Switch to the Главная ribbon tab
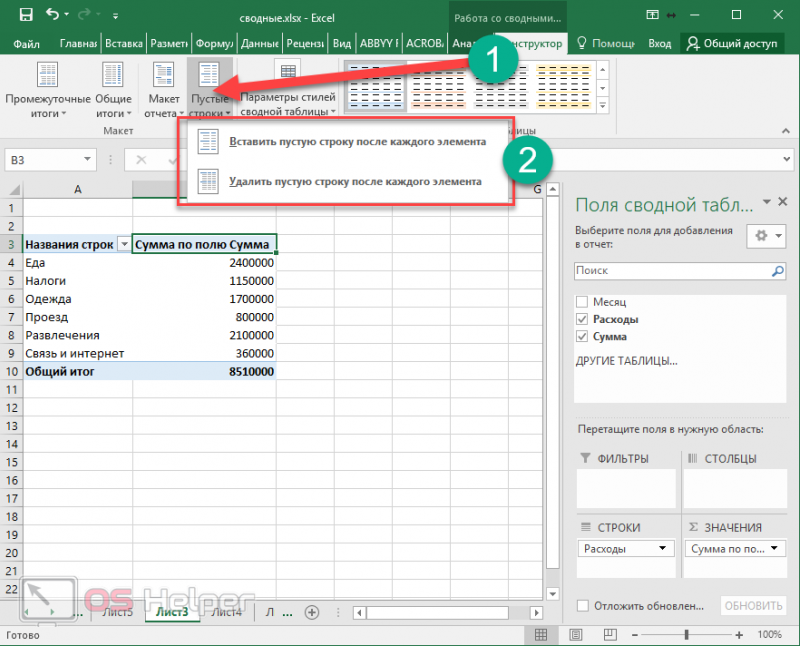800x646 pixels. (x=78, y=44)
